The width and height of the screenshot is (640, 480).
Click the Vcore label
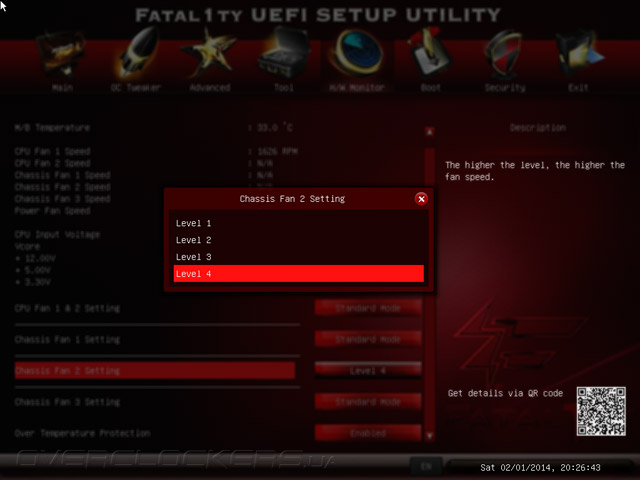point(27,247)
